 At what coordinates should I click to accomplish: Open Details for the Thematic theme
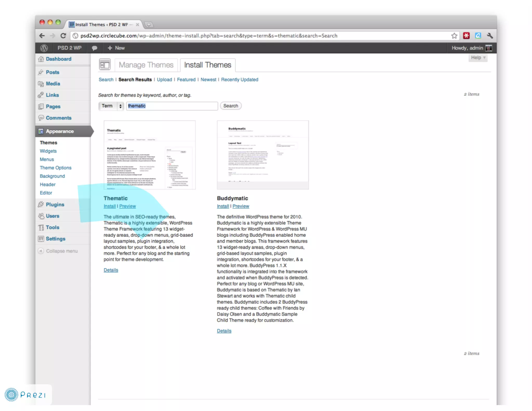pyautogui.click(x=111, y=270)
